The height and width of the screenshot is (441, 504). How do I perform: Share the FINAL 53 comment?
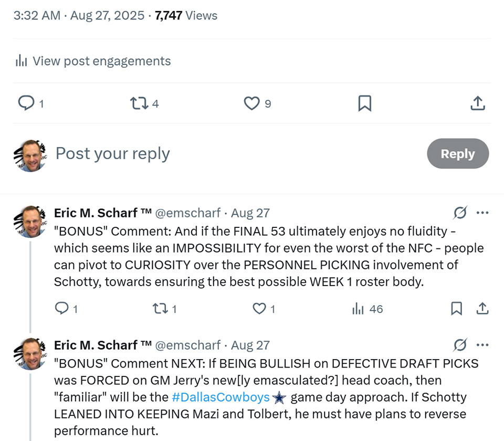click(482, 309)
